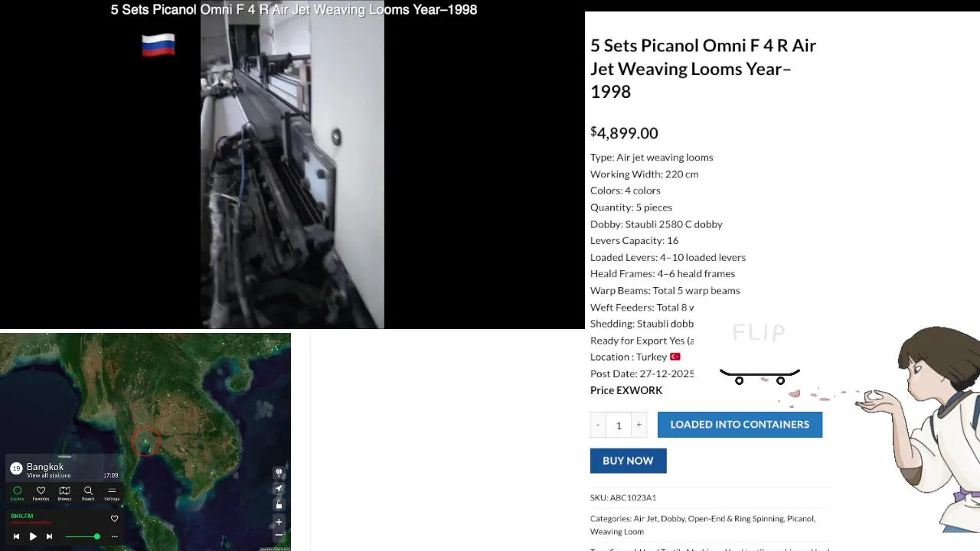Skip to the next radio station
The height and width of the screenshot is (551, 980).
[49, 536]
